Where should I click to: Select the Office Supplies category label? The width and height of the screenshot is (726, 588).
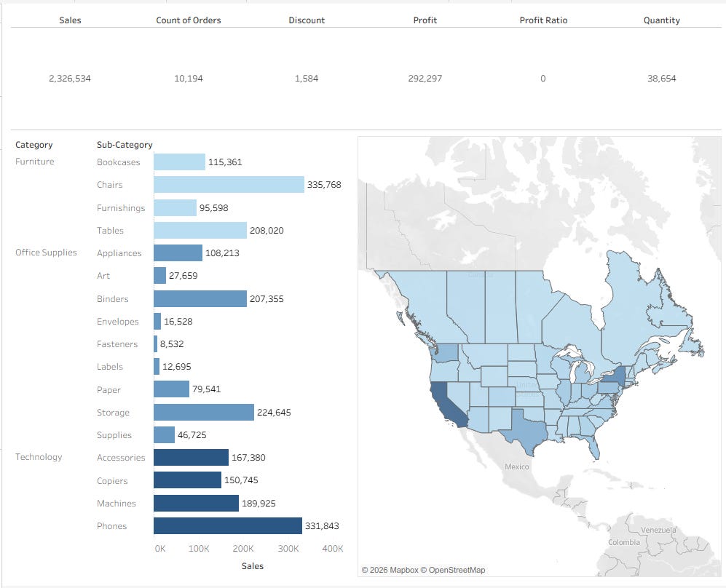pos(46,253)
